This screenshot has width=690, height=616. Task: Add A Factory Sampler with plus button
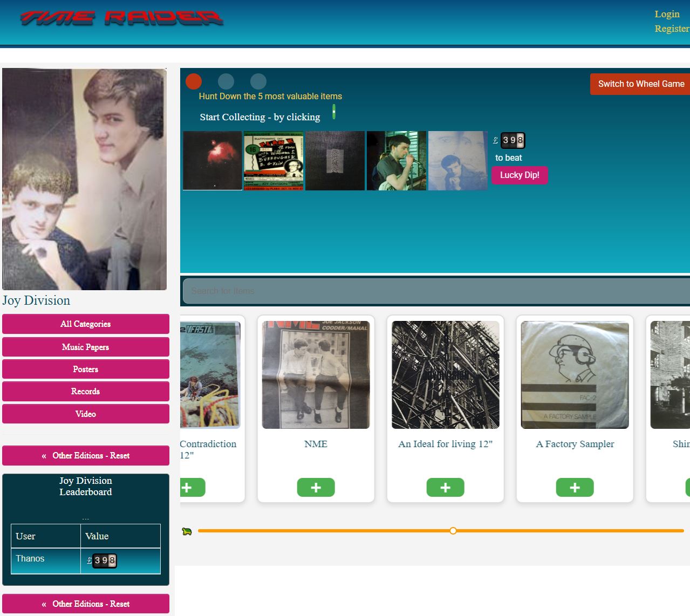pos(575,488)
